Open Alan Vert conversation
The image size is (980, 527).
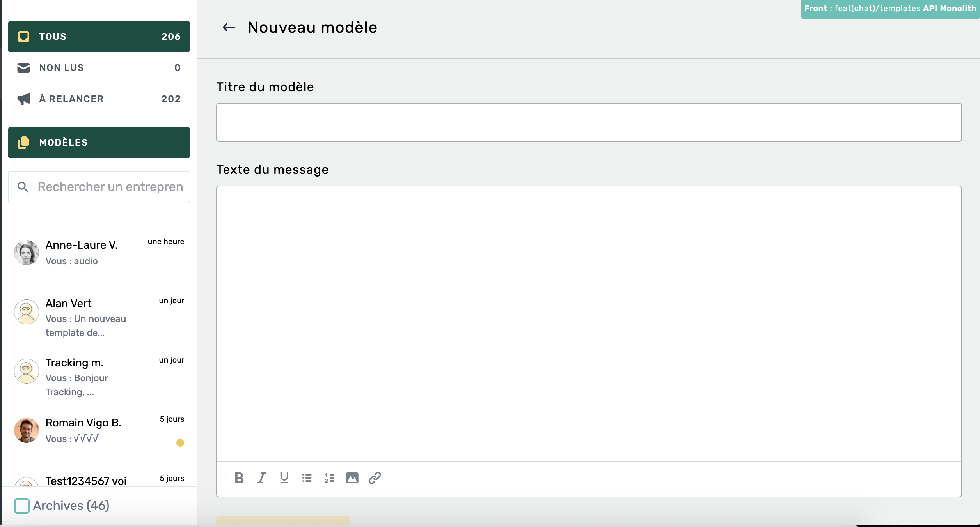(x=99, y=317)
